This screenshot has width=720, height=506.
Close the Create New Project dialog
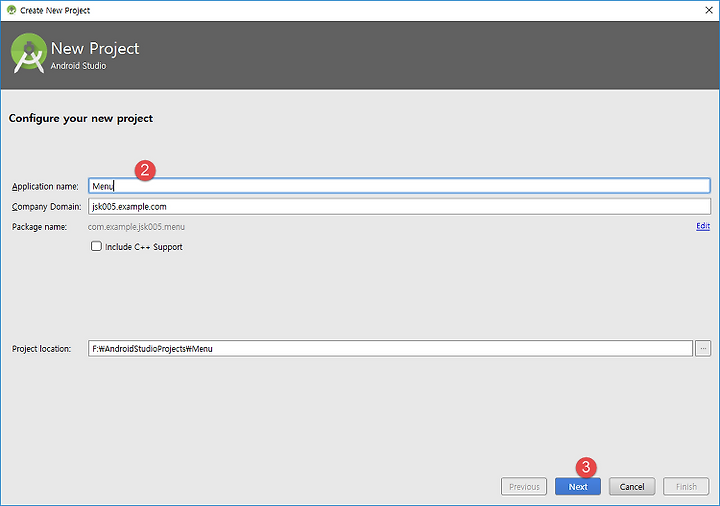[x=709, y=10]
